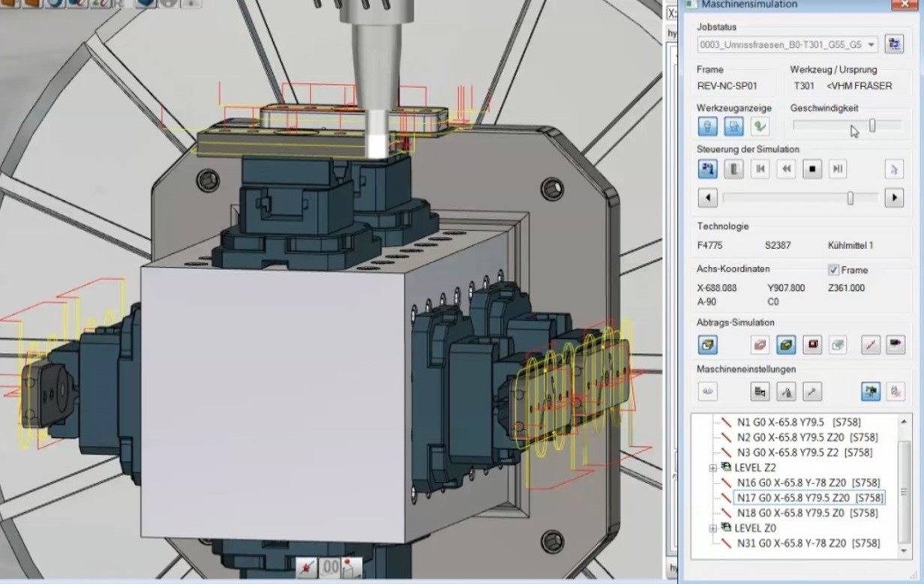Click the pink block icon in Abtrags-Simulation

[760, 344]
